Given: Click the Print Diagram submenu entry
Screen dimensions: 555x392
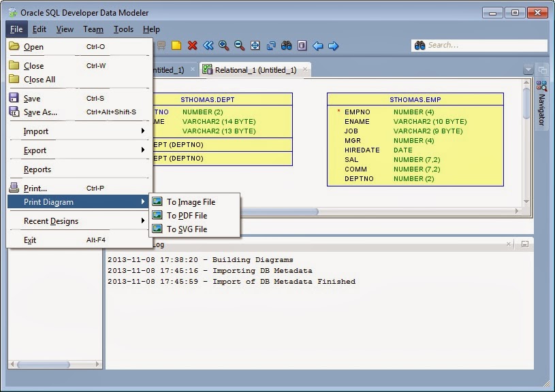Looking at the screenshot, I should (x=80, y=201).
